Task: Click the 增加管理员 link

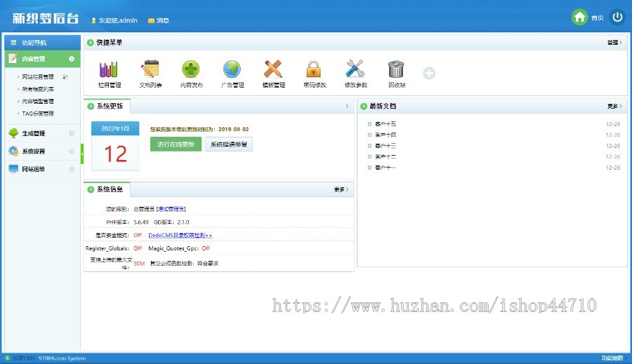Action: point(171,209)
